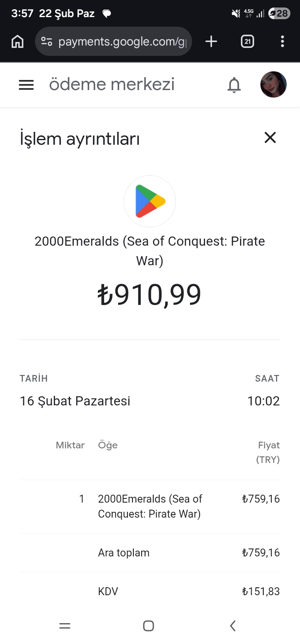Screen dimensions: 300x644
Task: Tap the payments.google.com address bar
Action: tap(122, 42)
